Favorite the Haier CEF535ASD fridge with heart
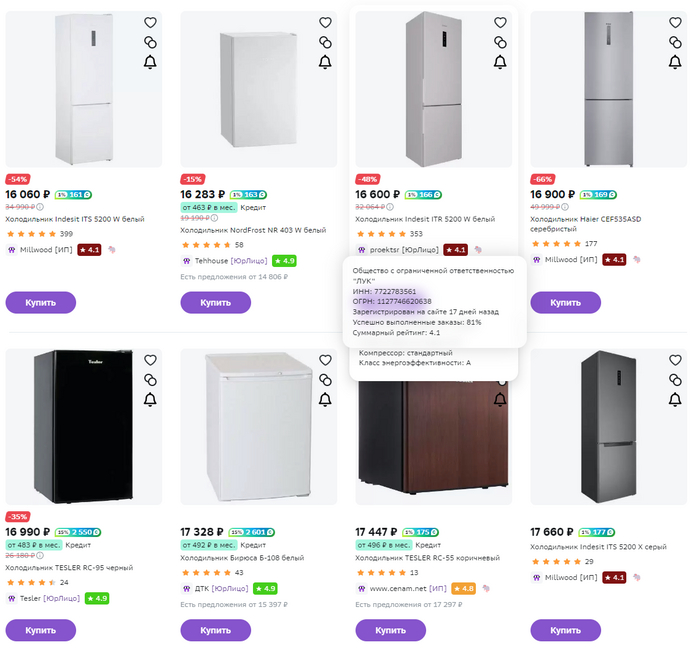This screenshot has height=653, width=700. 675,22
